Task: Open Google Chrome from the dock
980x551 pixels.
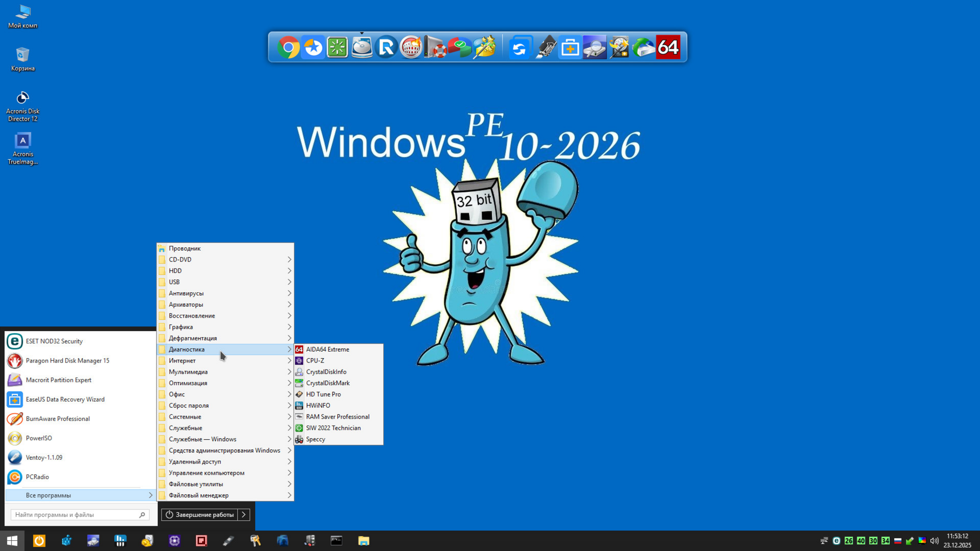Action: [289, 48]
